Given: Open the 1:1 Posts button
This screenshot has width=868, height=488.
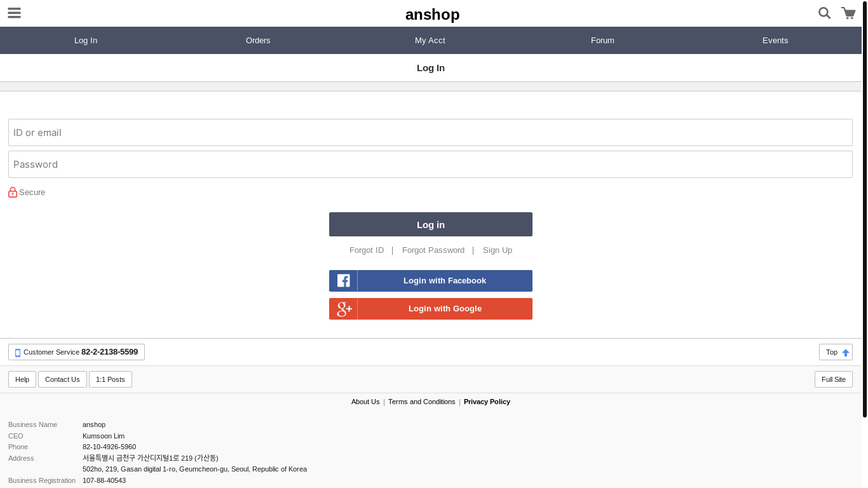Looking at the screenshot, I should coord(111,379).
